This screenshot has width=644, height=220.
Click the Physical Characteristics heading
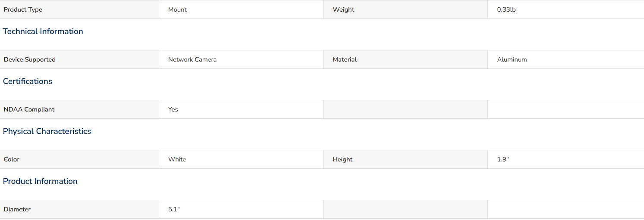pyautogui.click(x=47, y=131)
